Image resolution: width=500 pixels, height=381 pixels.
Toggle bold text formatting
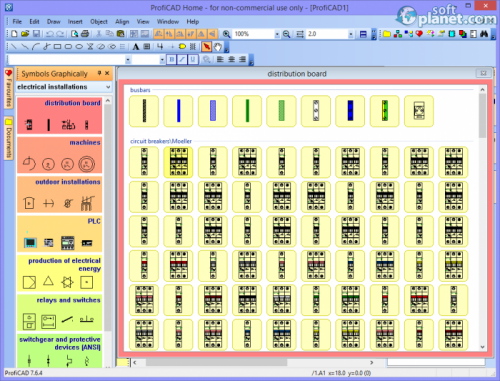click(x=171, y=60)
